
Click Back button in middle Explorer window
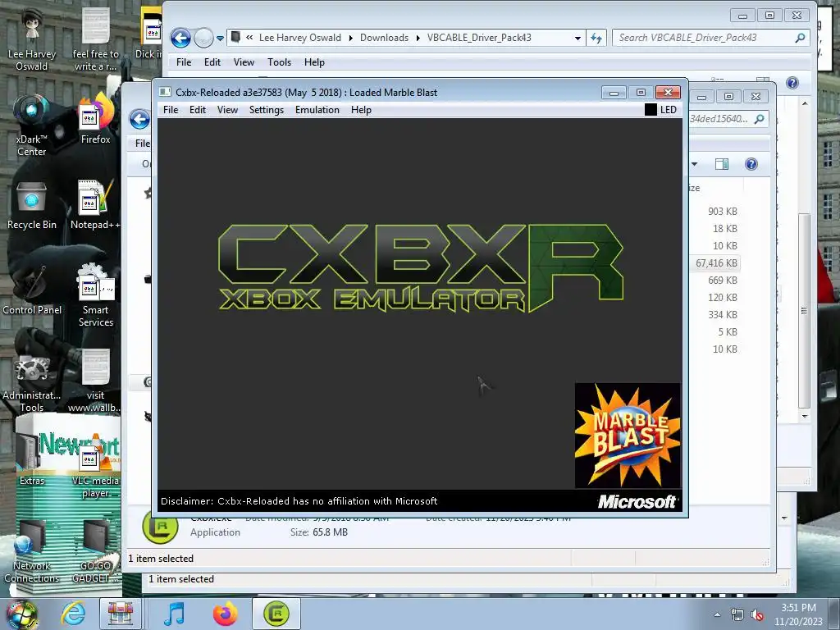click(139, 119)
